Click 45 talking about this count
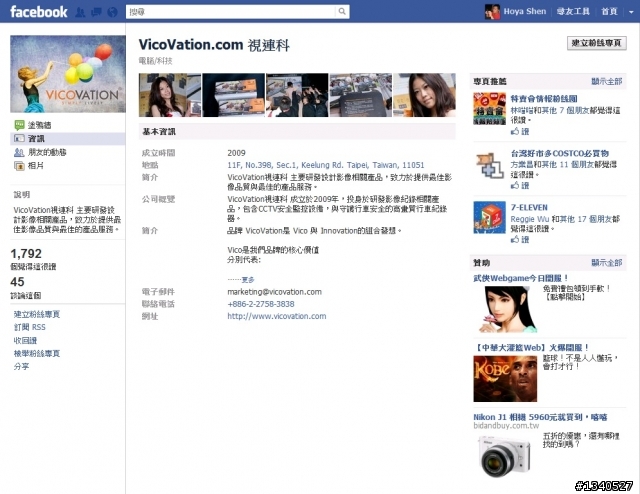 point(18,282)
